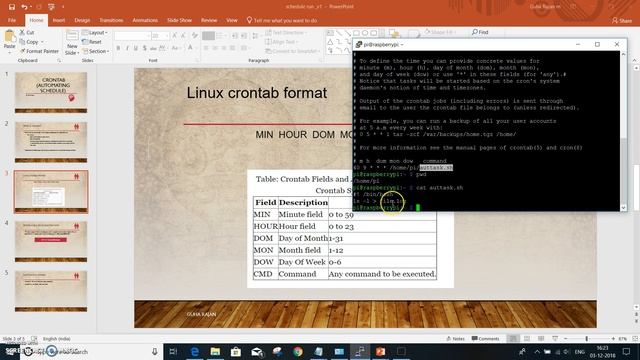Reset the slide layout

tap(92, 42)
